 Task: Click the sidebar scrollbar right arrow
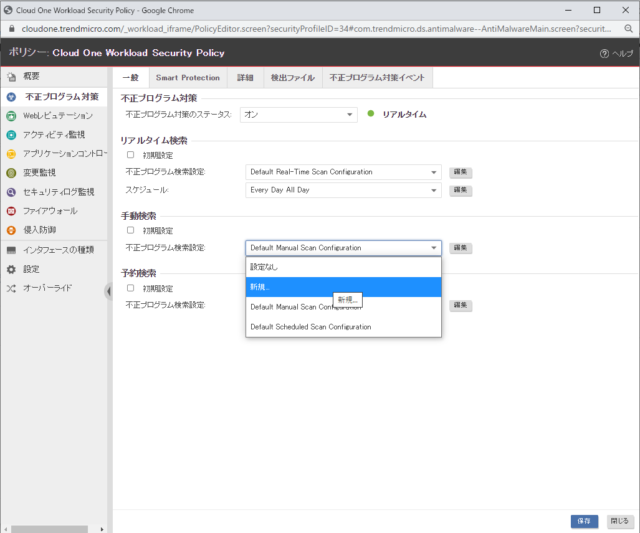[102, 529]
